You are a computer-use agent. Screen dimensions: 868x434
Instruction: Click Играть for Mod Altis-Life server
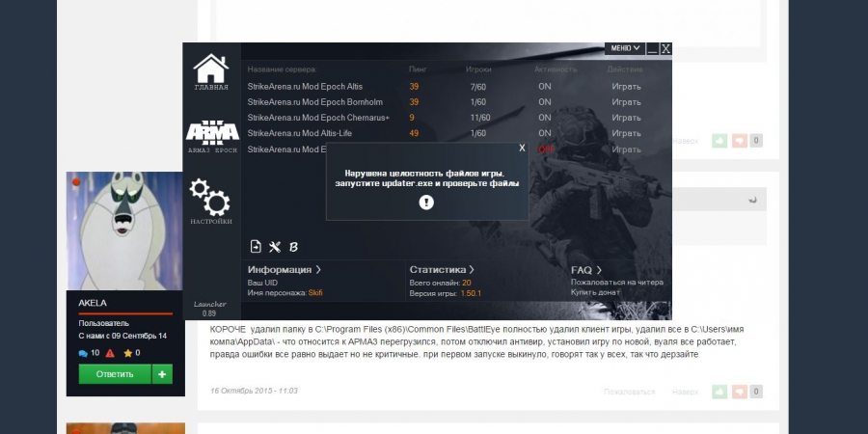click(x=626, y=133)
